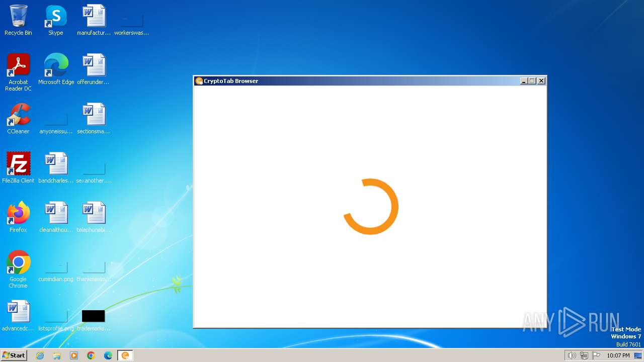Open Chrome from the taskbar
Screen dimensions: 644x362
coord(91,355)
